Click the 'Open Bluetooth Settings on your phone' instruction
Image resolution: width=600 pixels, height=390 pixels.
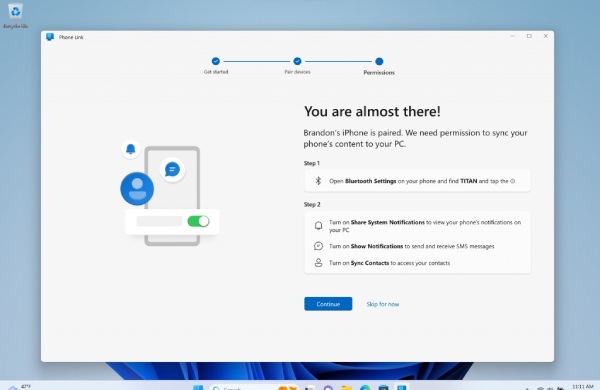pyautogui.click(x=422, y=181)
